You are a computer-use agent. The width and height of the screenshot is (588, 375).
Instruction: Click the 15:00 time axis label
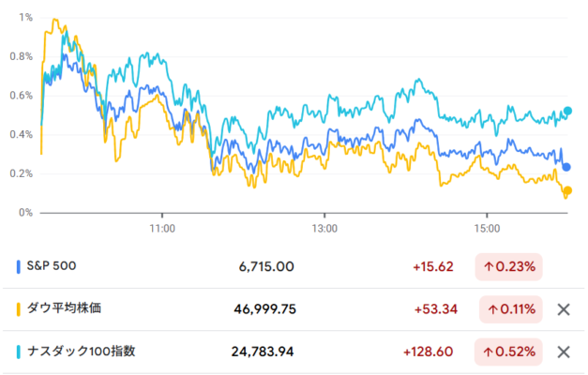(x=486, y=228)
